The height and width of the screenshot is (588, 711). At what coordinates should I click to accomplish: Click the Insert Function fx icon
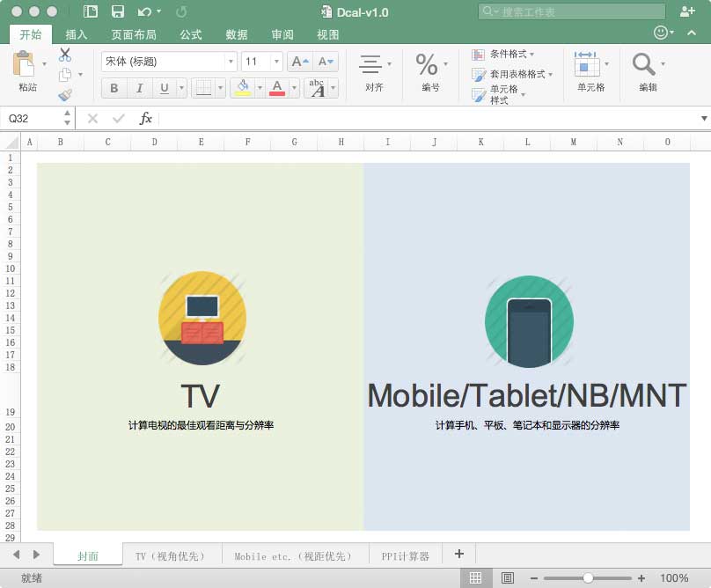tap(146, 118)
